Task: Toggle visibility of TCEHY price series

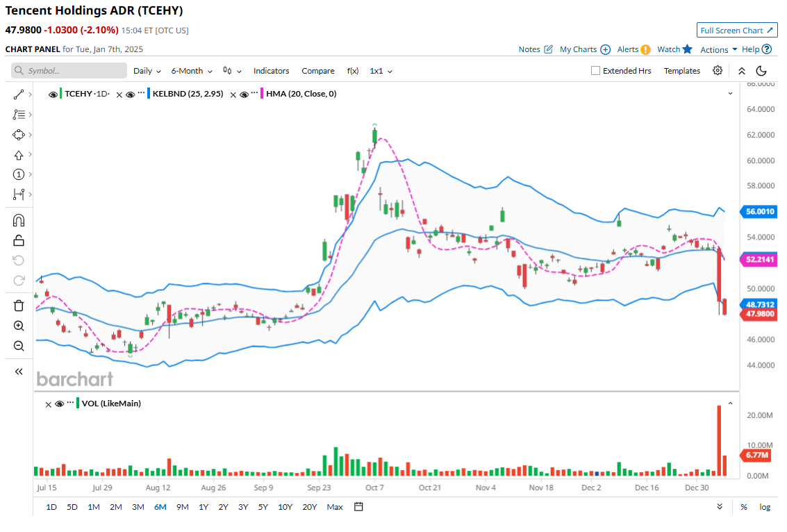Action: (53, 94)
